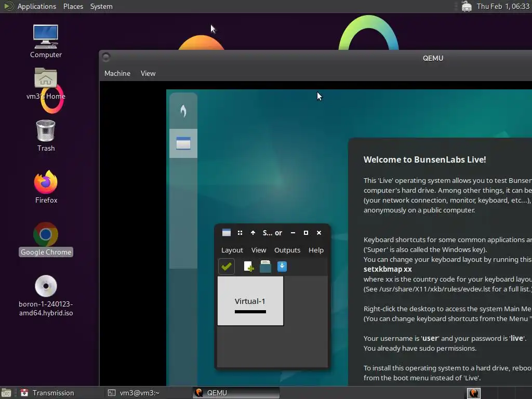Open the Places menu in top panel
The width and height of the screenshot is (532, 399).
pyautogui.click(x=73, y=6)
